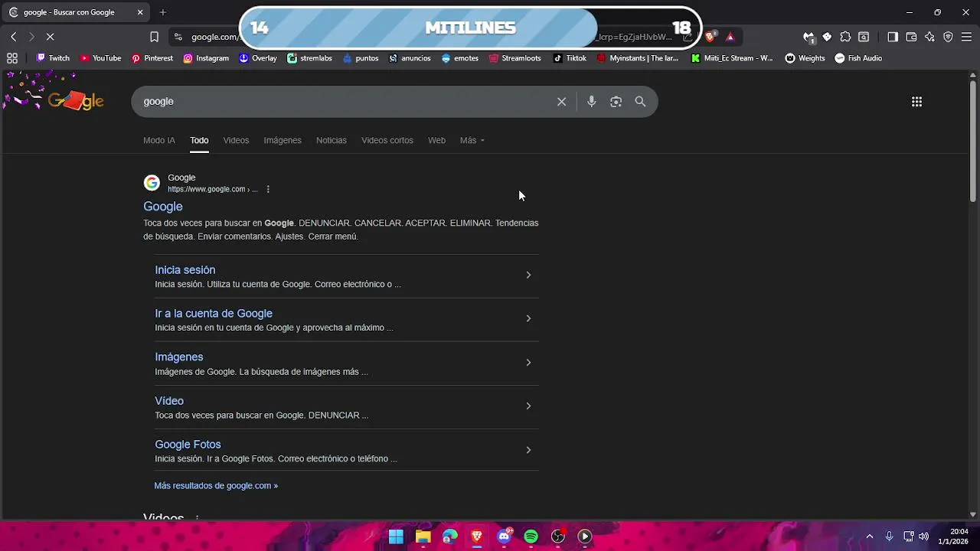Open the Windows Start menu
980x551 pixels.
pyautogui.click(x=396, y=536)
